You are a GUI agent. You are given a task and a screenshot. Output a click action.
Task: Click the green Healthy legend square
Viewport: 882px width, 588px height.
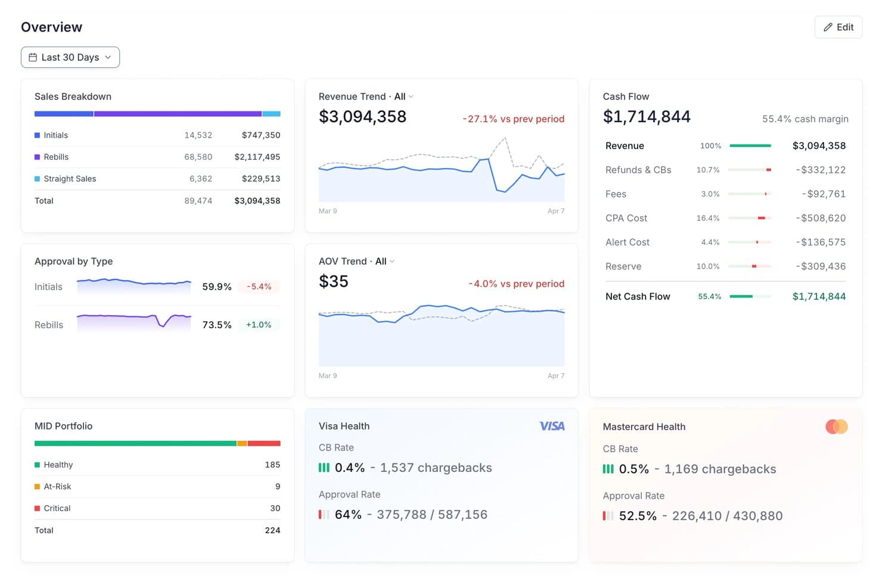pyautogui.click(x=37, y=465)
